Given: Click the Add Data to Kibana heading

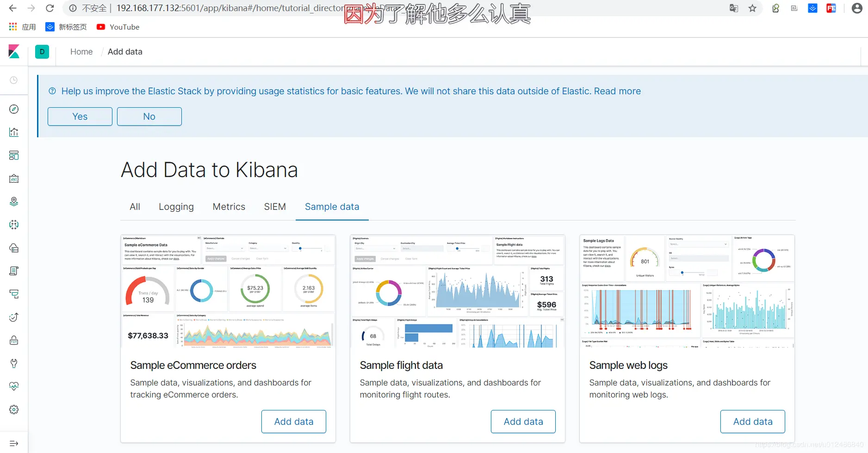Looking at the screenshot, I should (210, 170).
